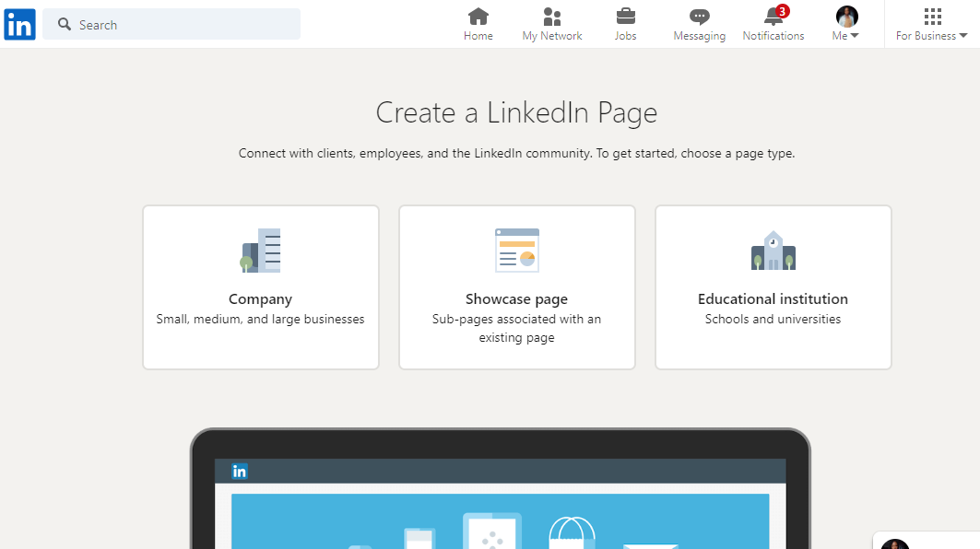Click the Company buildings icon

point(260,249)
